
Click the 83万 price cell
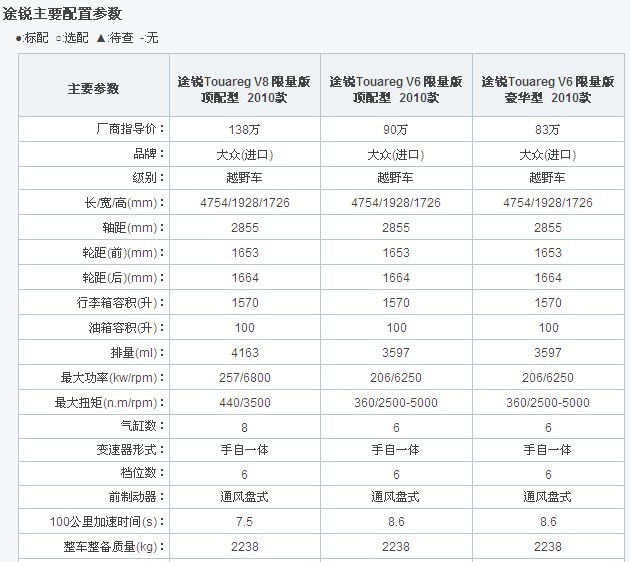coord(548,130)
